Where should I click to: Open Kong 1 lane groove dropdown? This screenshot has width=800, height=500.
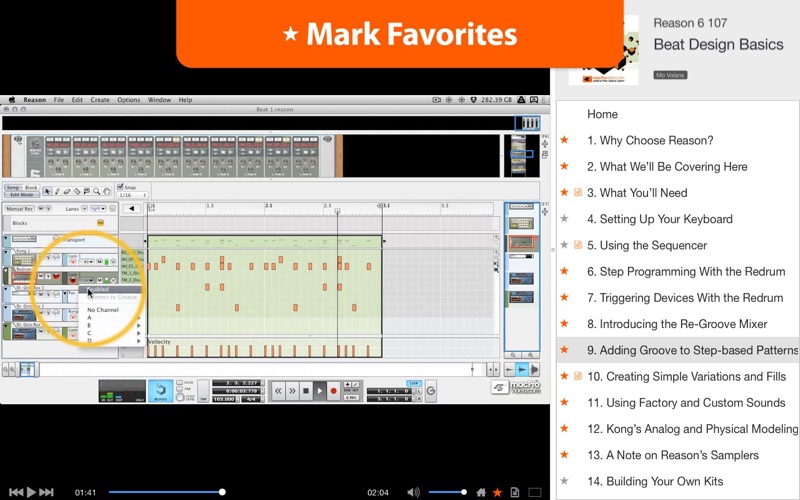click(x=87, y=262)
